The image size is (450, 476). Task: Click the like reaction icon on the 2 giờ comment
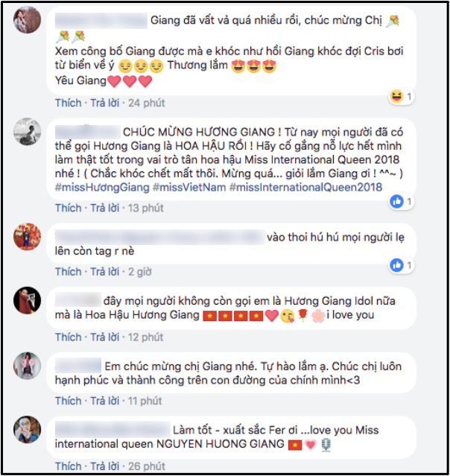pyautogui.click(x=396, y=265)
